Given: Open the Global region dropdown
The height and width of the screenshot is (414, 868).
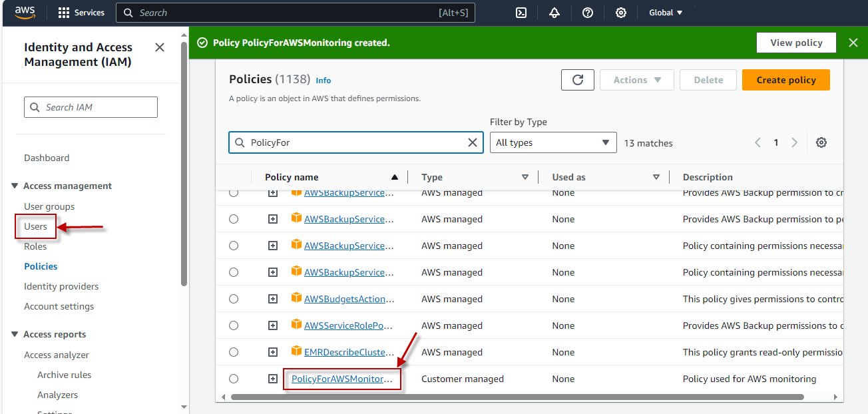Looking at the screenshot, I should (666, 13).
